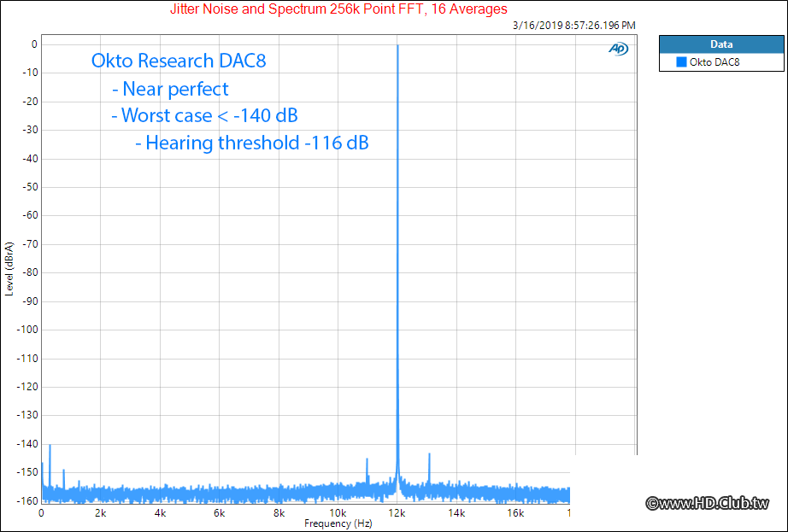Screen dimensions: 788x532
Task: Click the Data legend header
Action: pyautogui.click(x=721, y=44)
